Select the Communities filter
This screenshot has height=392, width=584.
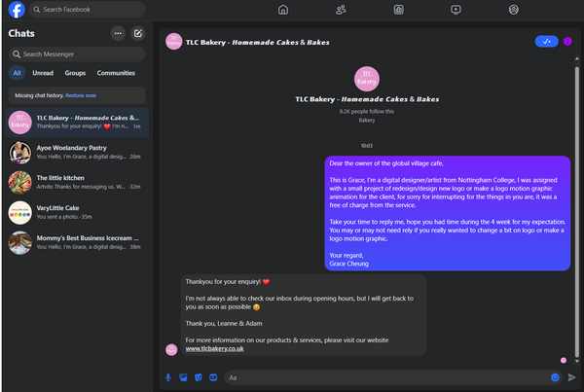tap(116, 73)
